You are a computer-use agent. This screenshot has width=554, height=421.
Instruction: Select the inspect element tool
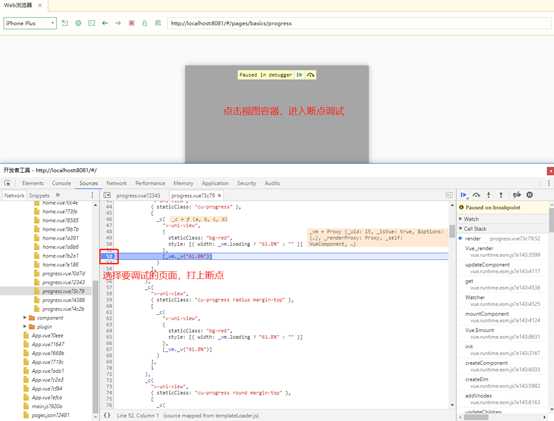7,183
